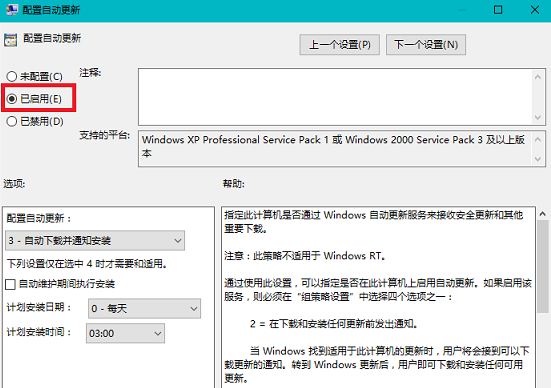Close the 配置自动更新 window
The width and height of the screenshot is (551, 388).
tap(535, 10)
